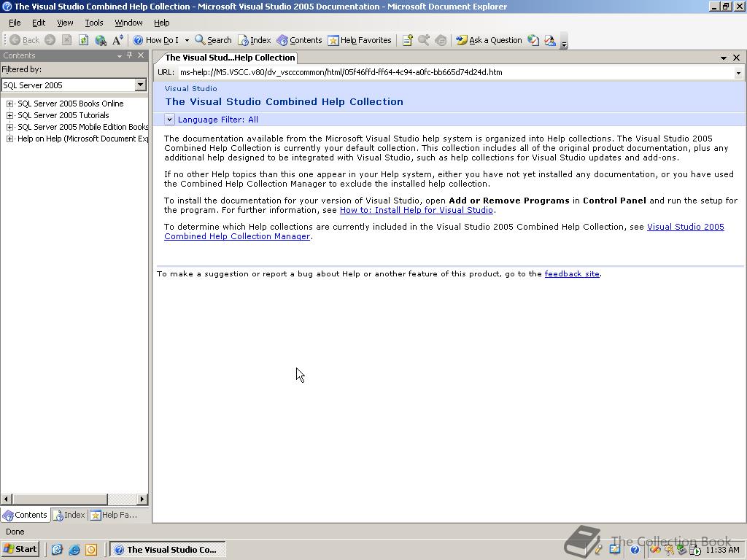Screen dimensions: 747x560
Task: Open the View menu
Action: pyautogui.click(x=65, y=23)
